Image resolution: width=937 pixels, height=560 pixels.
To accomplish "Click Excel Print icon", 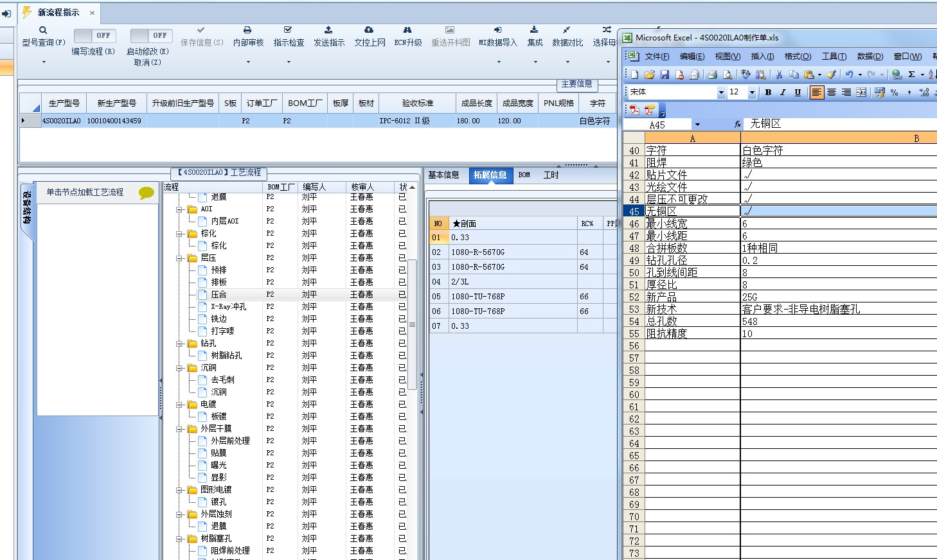I will click(x=712, y=74).
